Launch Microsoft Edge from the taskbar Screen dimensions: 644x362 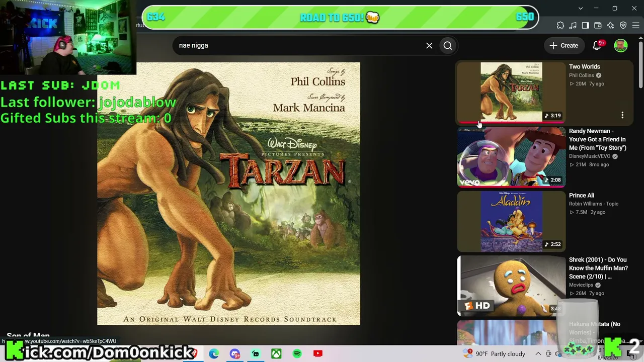pos(214,354)
